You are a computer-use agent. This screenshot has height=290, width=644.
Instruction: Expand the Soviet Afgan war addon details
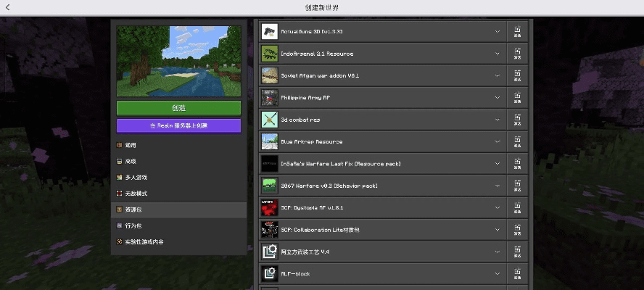tap(498, 75)
